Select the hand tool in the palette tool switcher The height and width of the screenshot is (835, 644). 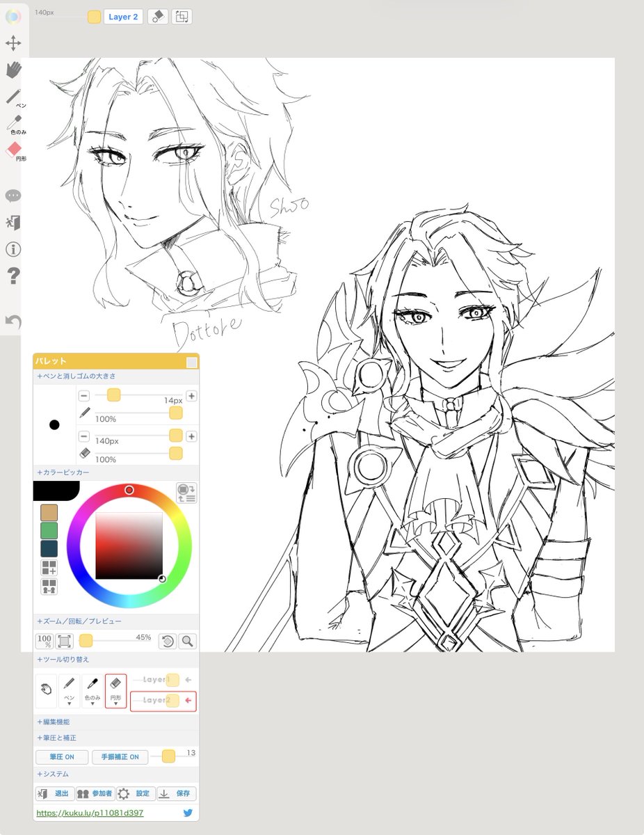(x=46, y=691)
